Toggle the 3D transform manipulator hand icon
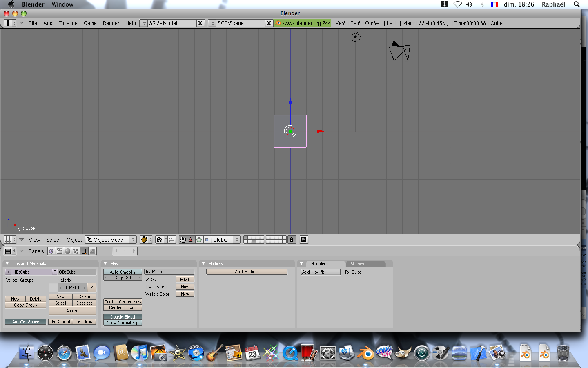588x368 pixels. [183, 240]
